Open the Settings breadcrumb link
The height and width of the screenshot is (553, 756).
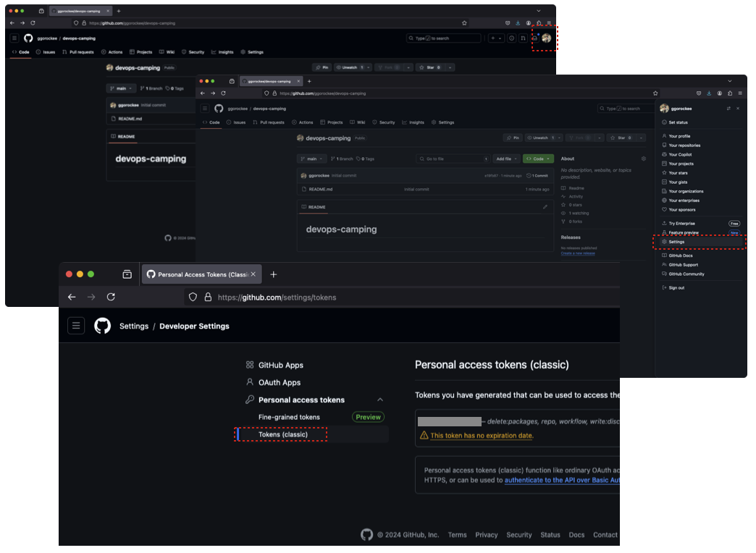pos(134,327)
